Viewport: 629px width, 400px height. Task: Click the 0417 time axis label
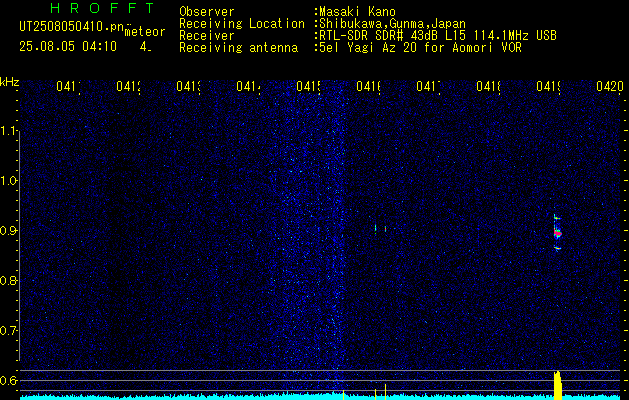(x=428, y=86)
